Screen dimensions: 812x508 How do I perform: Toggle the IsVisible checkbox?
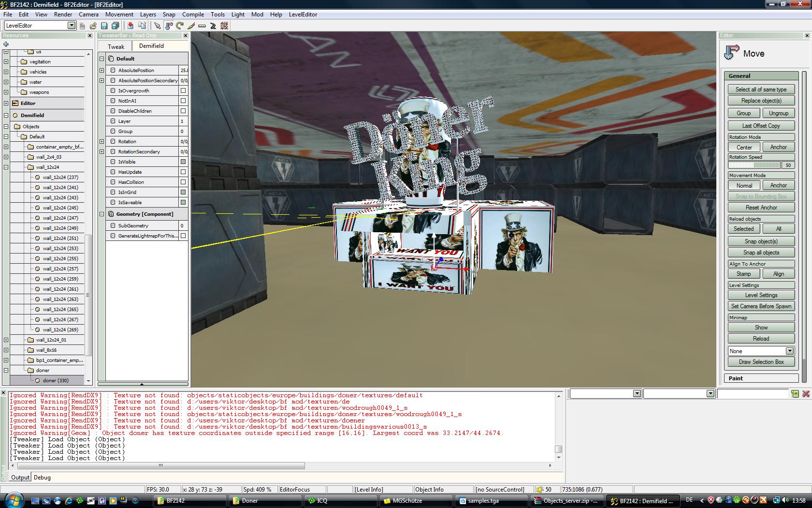click(x=183, y=162)
